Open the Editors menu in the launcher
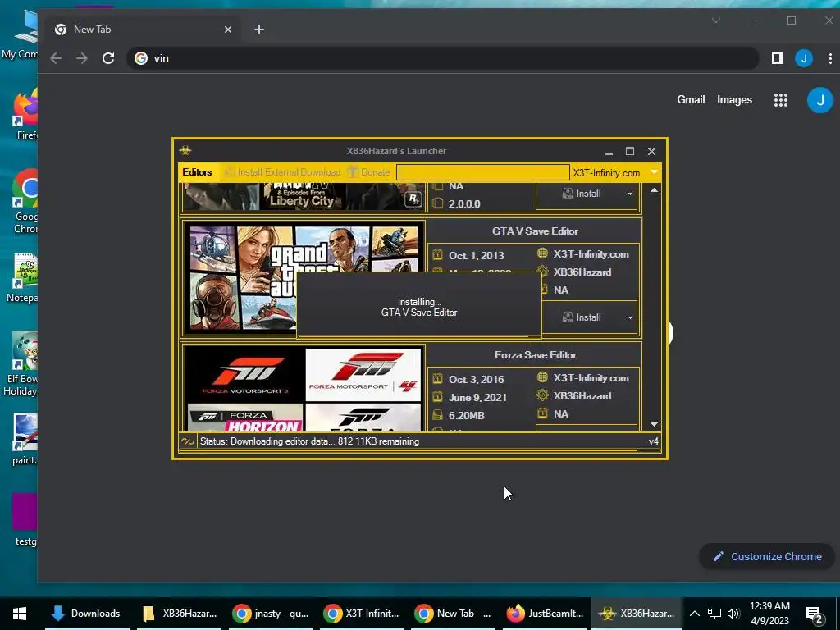Viewport: 840px width, 630px height. coord(197,172)
